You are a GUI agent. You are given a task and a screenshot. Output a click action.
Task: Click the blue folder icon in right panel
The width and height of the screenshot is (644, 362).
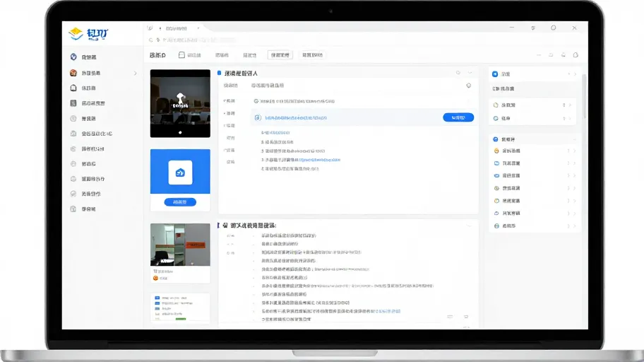[496, 163]
